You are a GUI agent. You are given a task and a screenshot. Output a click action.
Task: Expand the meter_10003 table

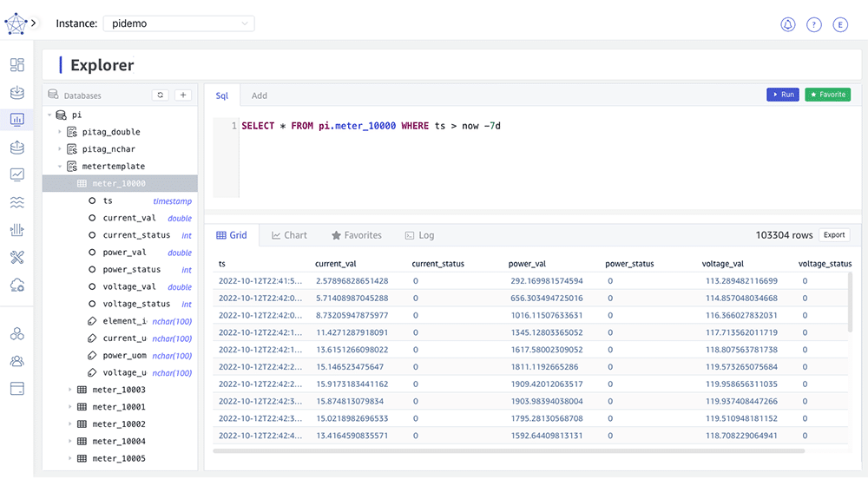69,390
